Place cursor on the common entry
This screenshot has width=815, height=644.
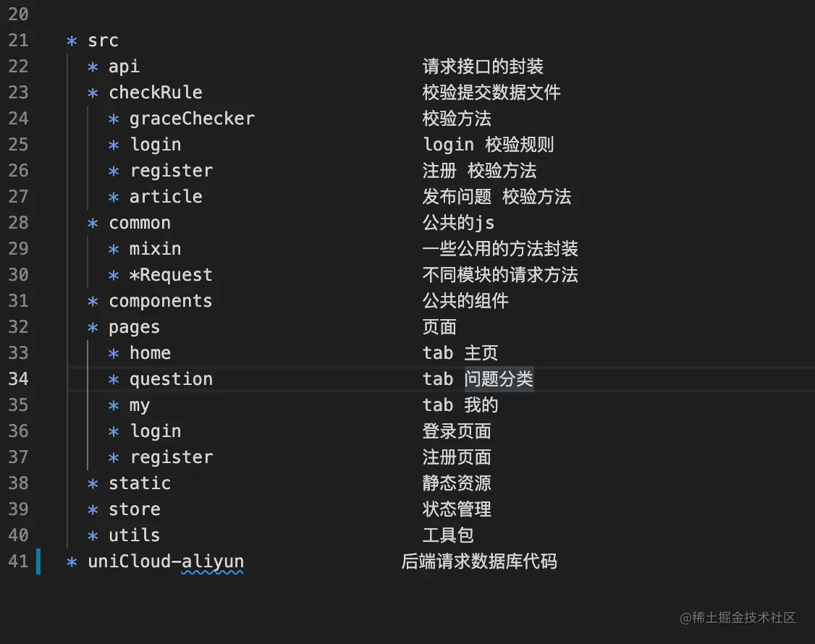[140, 223]
